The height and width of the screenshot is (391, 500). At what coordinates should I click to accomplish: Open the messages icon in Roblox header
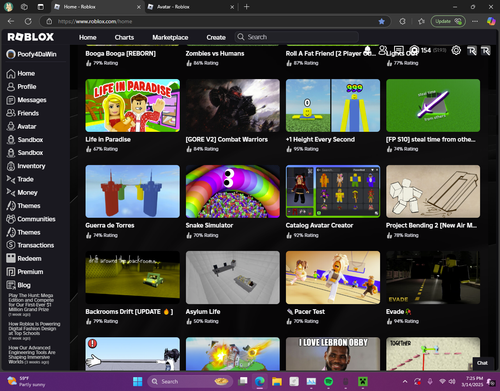click(x=399, y=50)
